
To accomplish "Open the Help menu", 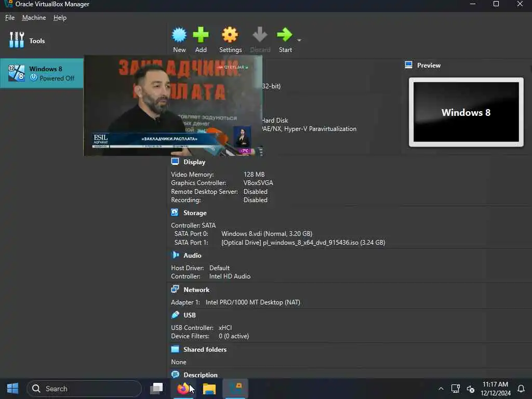I will tap(60, 18).
